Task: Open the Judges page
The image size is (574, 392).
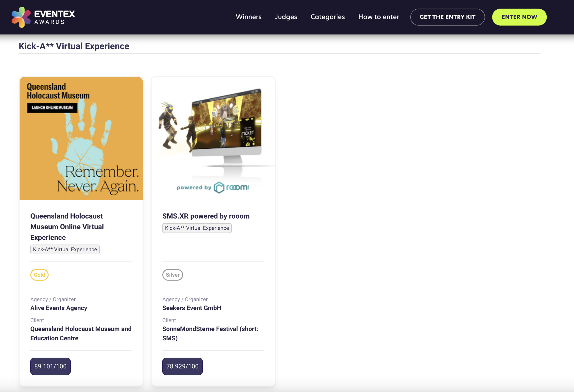Action: click(286, 17)
